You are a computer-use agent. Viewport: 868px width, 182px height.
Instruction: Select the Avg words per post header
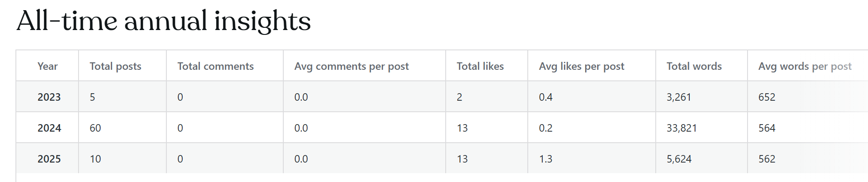(805, 66)
